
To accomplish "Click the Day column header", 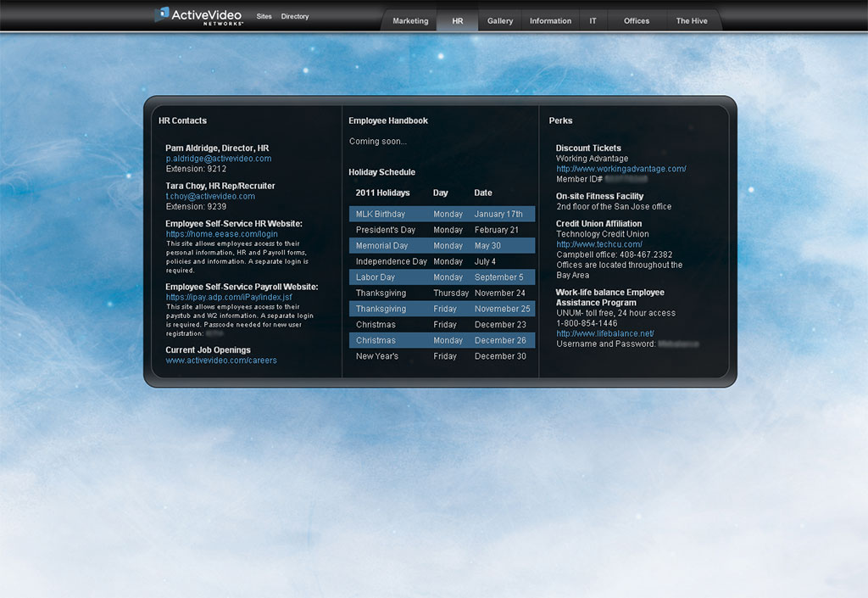I will (x=440, y=193).
